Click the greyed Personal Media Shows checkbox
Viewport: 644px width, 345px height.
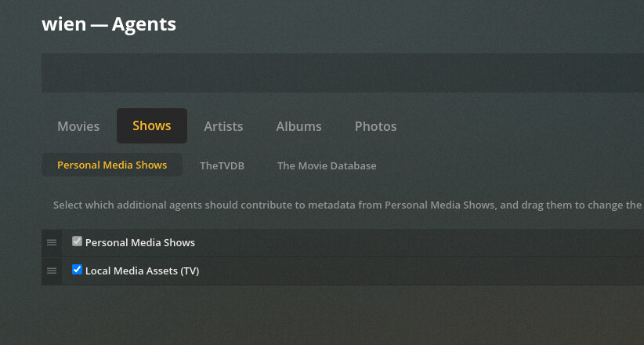click(x=77, y=241)
